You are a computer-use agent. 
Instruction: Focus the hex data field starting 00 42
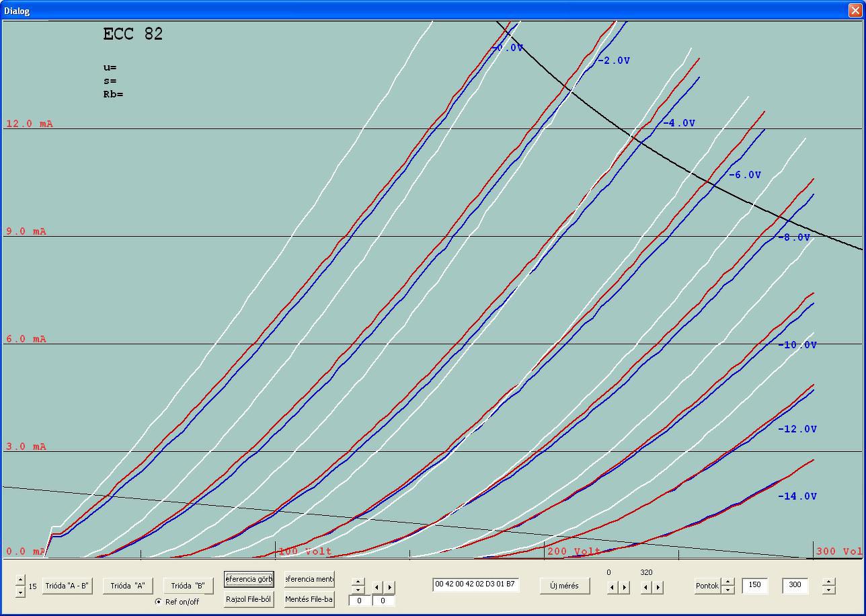pos(476,584)
